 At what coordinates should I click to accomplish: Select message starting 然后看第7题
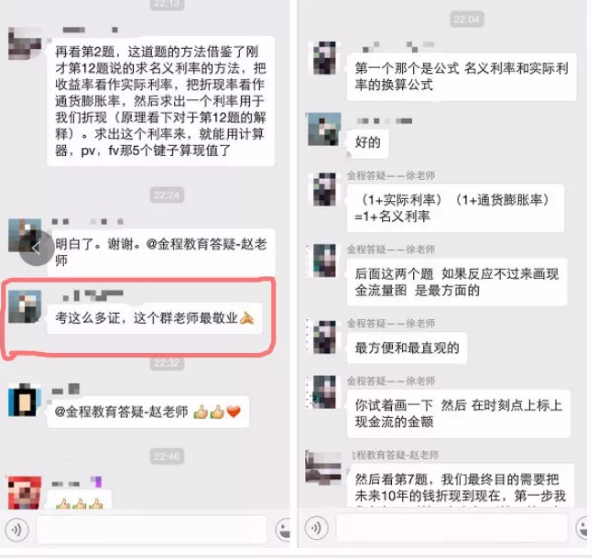[x=461, y=487]
